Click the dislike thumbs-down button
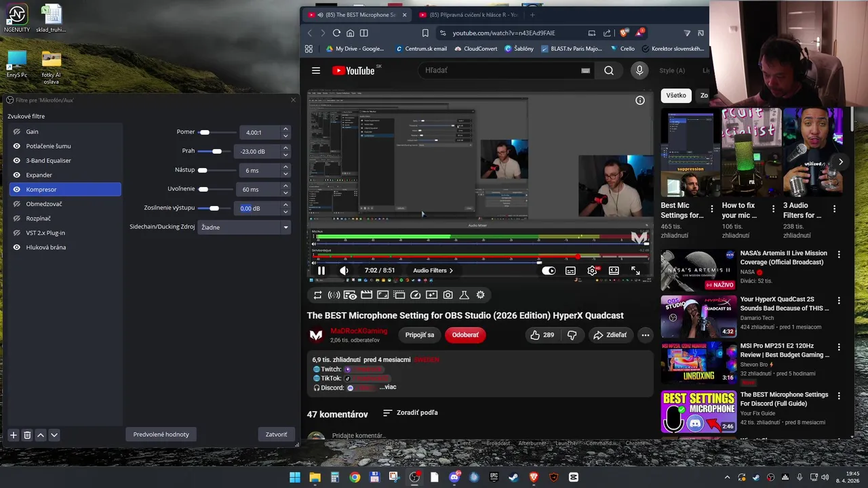The height and width of the screenshot is (488, 868). click(x=572, y=335)
